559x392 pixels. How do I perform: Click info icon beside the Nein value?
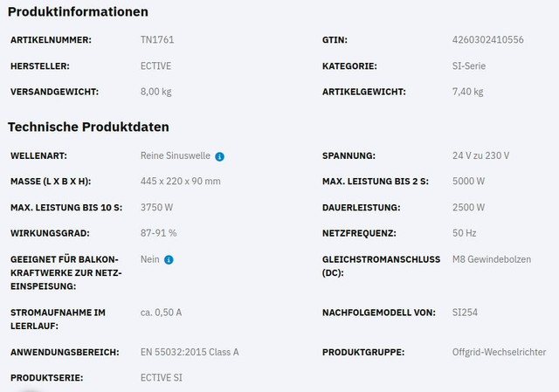169,259
